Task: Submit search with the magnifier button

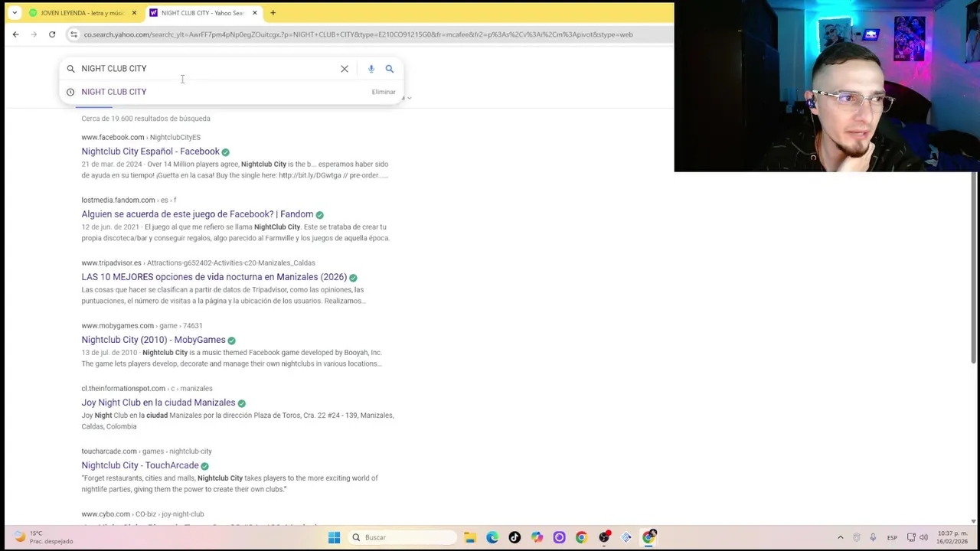Action: [x=390, y=69]
